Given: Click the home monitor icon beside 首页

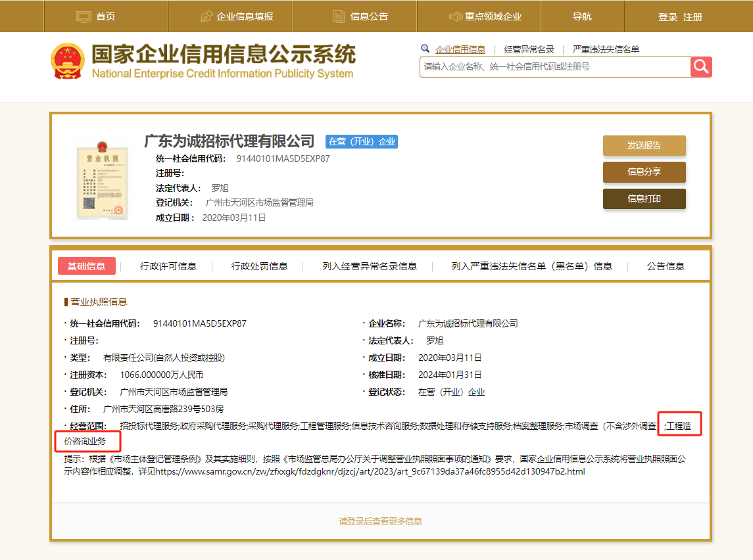Looking at the screenshot, I should click(x=84, y=15).
